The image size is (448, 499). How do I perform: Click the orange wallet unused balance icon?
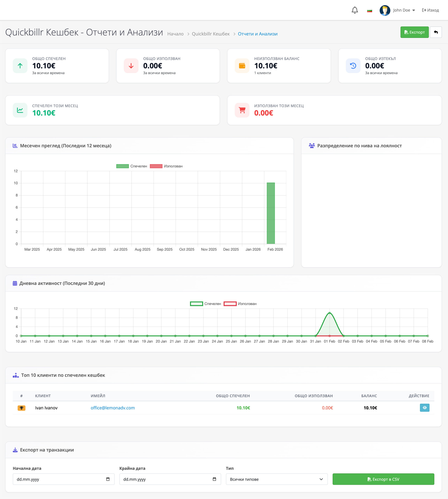[x=242, y=66]
